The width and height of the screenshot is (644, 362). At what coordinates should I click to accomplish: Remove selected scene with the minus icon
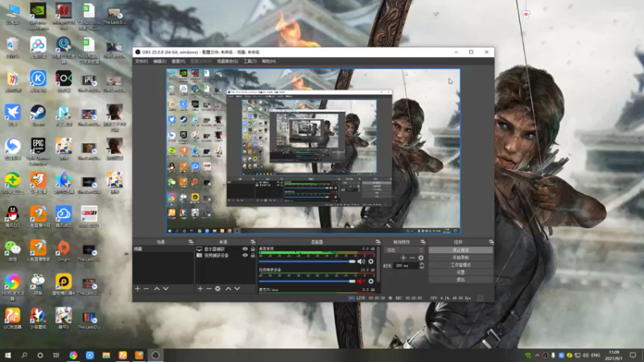tap(147, 289)
